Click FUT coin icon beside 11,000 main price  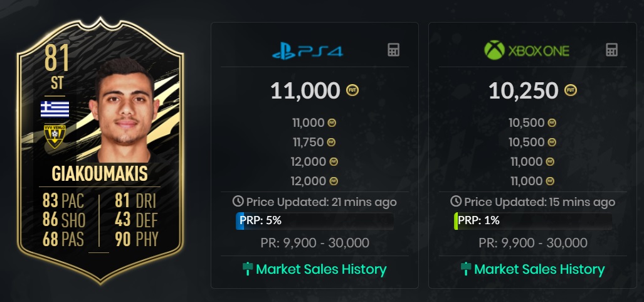(353, 91)
